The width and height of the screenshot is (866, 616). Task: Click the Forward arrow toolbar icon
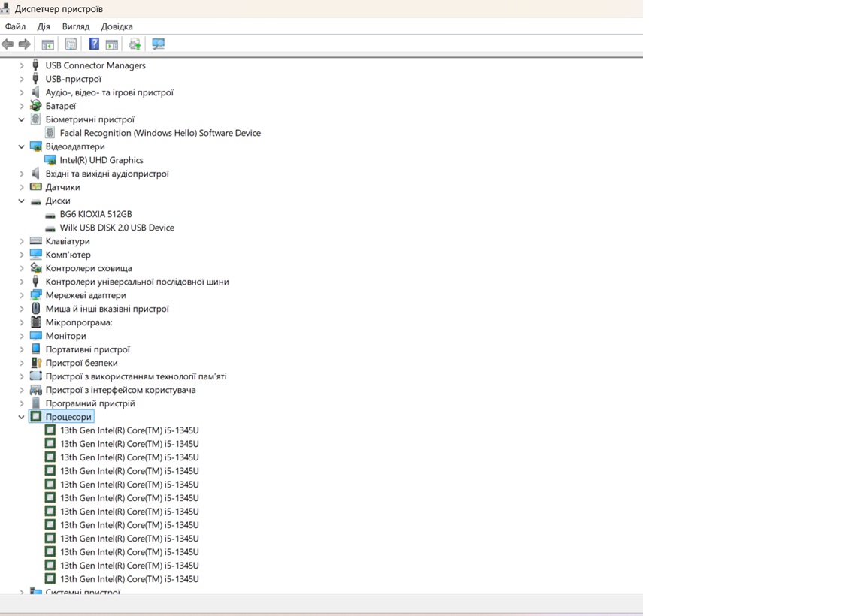tap(24, 44)
